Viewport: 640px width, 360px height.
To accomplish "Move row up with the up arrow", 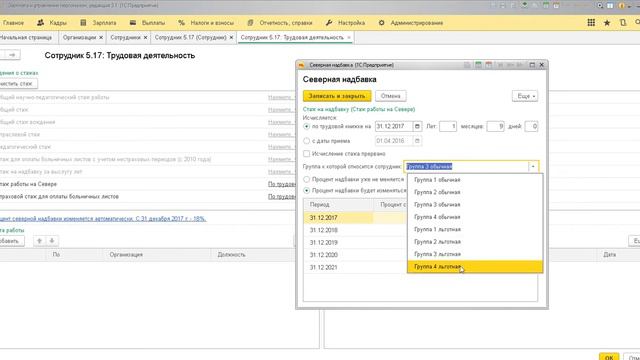I will click(39, 241).
